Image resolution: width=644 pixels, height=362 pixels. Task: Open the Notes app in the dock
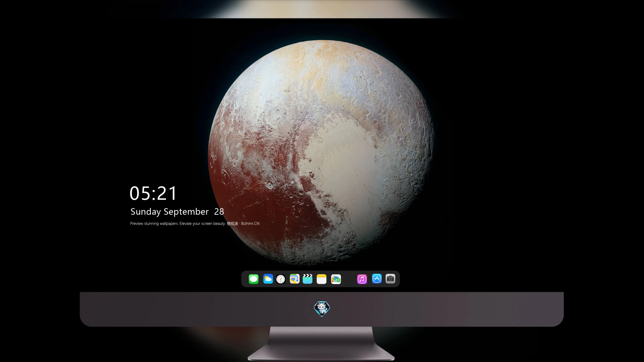[x=321, y=279]
